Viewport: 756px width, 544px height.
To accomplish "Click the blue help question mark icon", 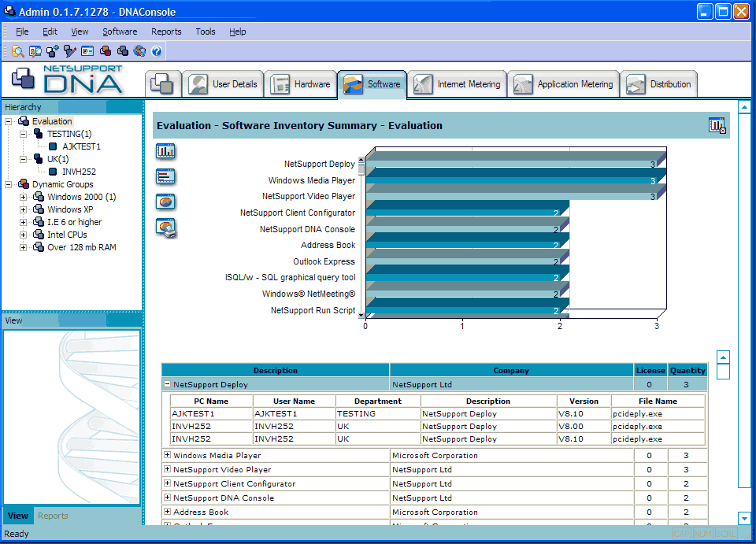I will (x=157, y=51).
